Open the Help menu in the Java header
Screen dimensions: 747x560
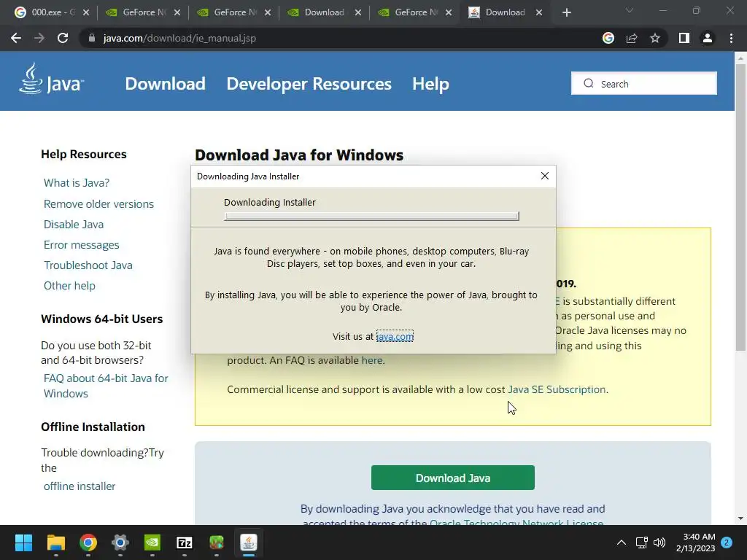tap(430, 84)
